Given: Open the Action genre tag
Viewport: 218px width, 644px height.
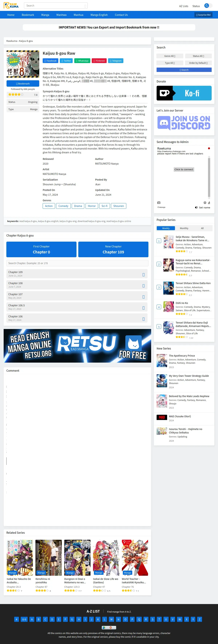Looking at the screenshot, I should point(49,206).
